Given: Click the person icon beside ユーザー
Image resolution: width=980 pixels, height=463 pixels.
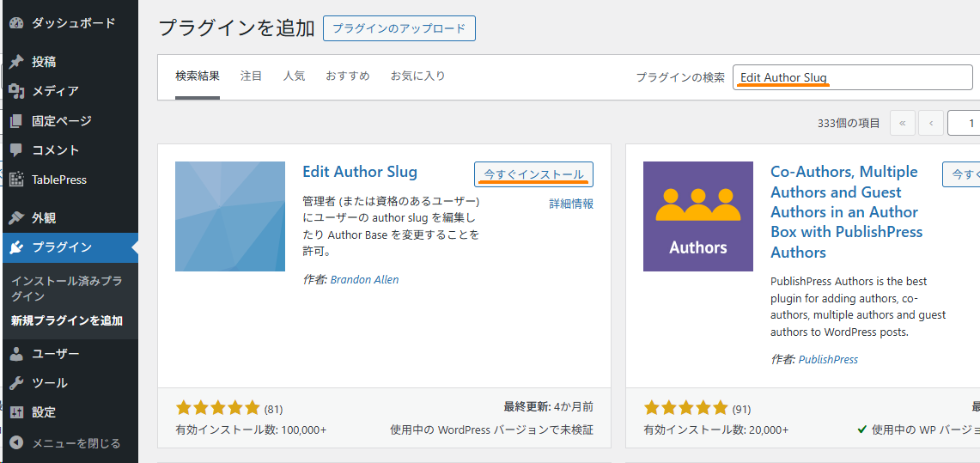Looking at the screenshot, I should click(17, 354).
